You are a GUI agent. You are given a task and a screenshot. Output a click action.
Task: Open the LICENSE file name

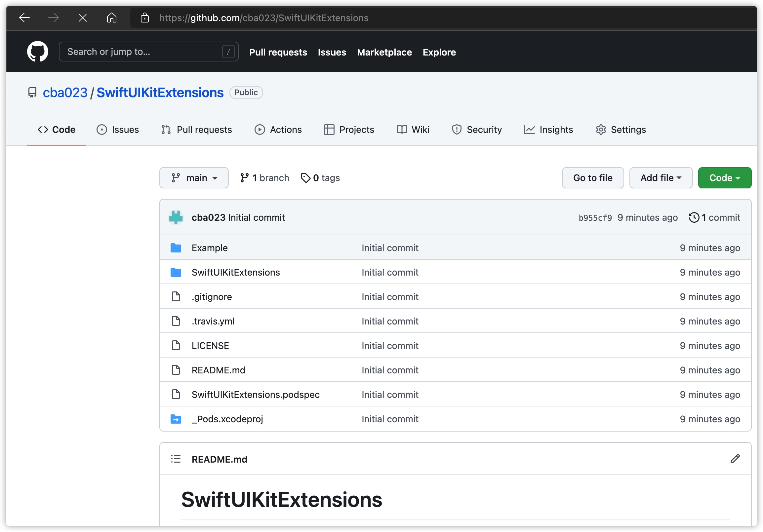210,346
